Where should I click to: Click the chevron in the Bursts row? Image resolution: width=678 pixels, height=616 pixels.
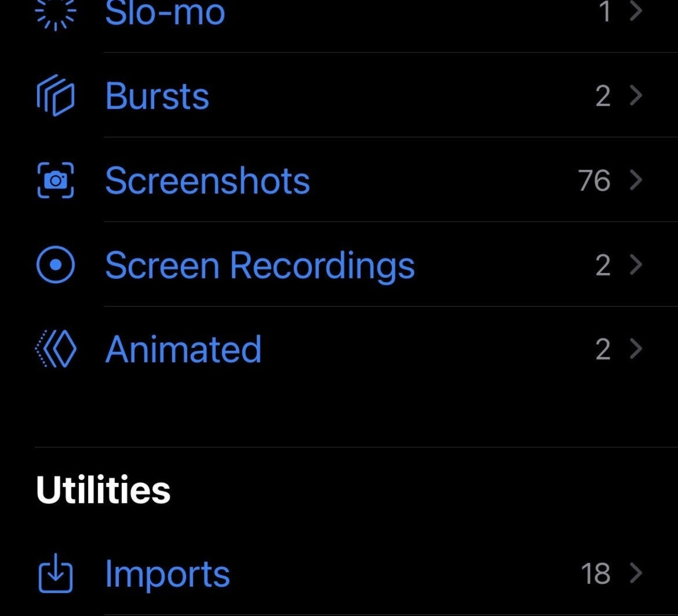pos(635,95)
